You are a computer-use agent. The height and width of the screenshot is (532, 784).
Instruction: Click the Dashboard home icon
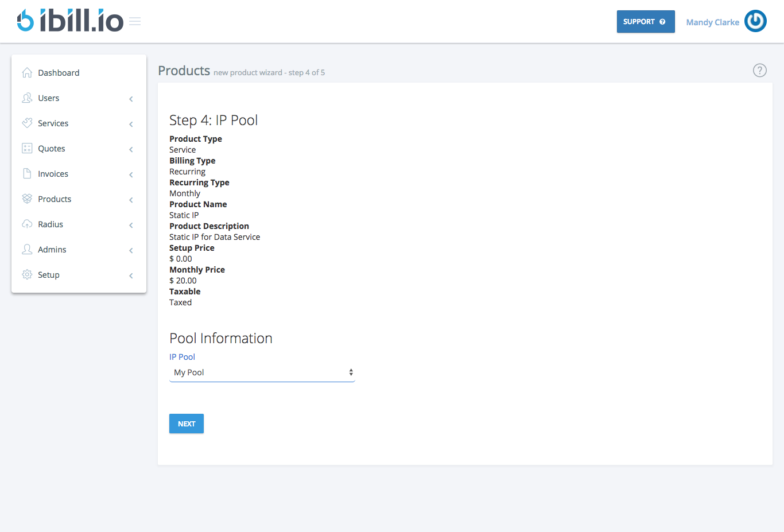[27, 72]
